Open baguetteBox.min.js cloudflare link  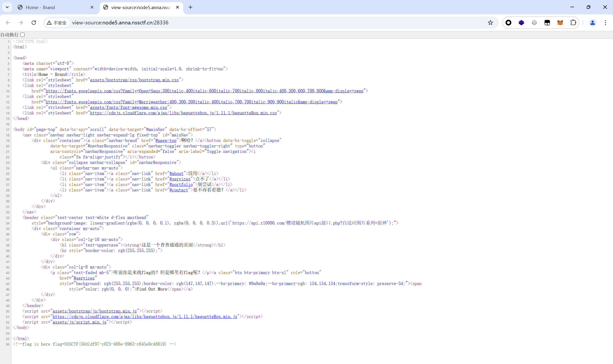coord(145,317)
